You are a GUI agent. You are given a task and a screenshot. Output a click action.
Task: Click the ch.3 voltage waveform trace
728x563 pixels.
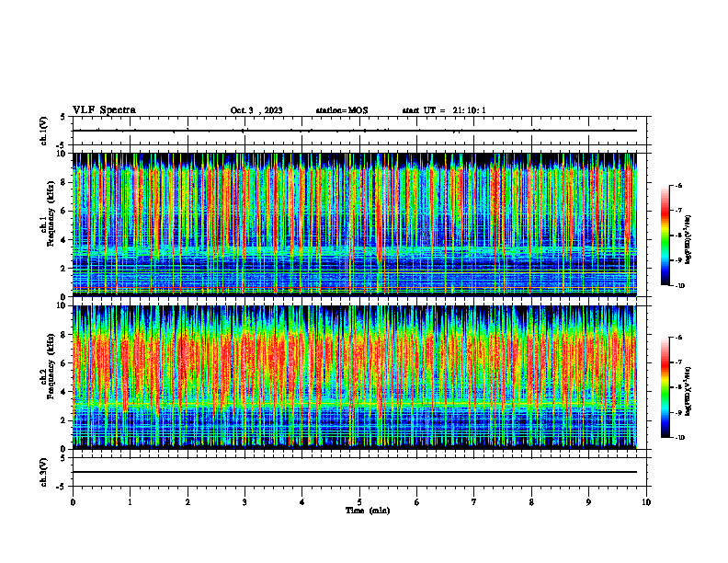click(355, 472)
